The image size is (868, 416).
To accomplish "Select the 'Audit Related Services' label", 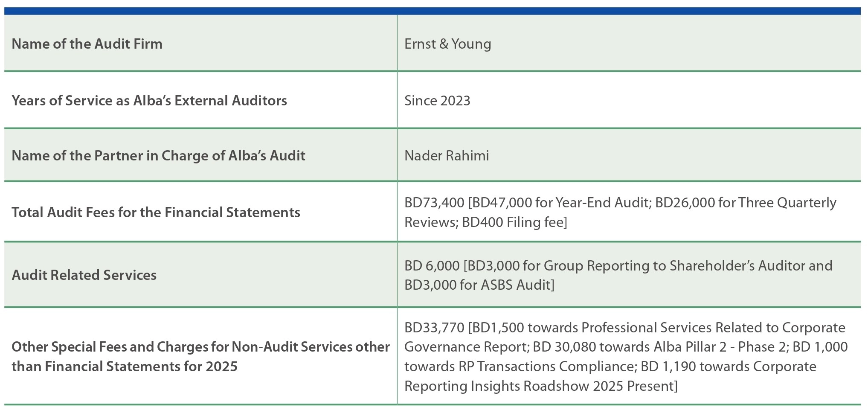I will tap(84, 275).
